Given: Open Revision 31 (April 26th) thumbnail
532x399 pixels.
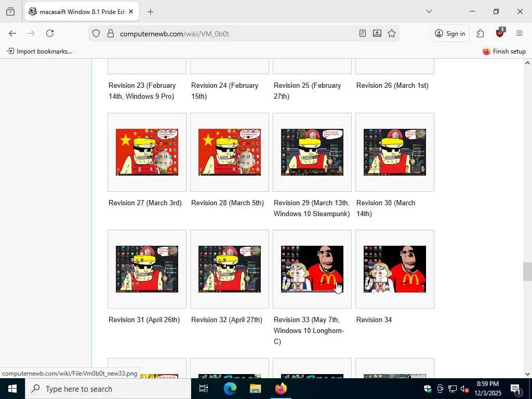Looking at the screenshot, I should (x=147, y=269).
